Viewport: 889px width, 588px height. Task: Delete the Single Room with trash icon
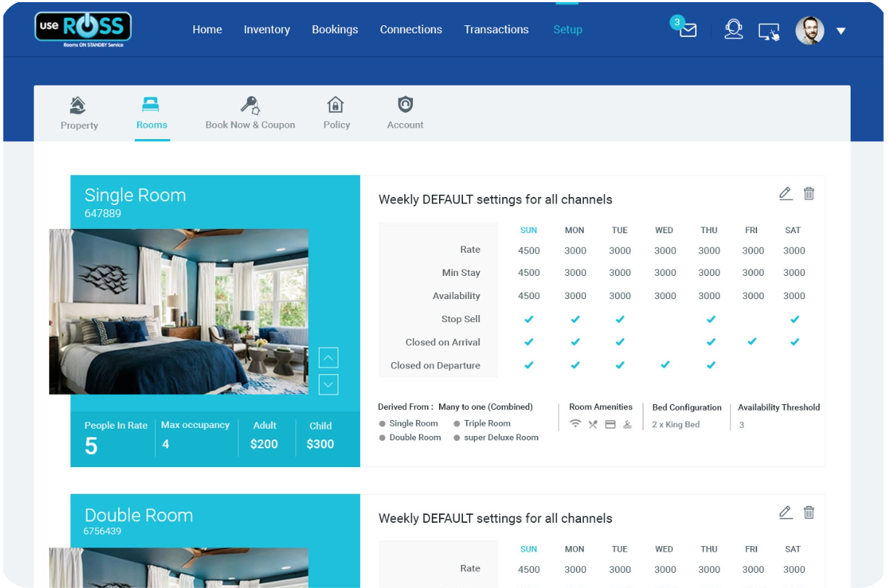[x=809, y=193]
